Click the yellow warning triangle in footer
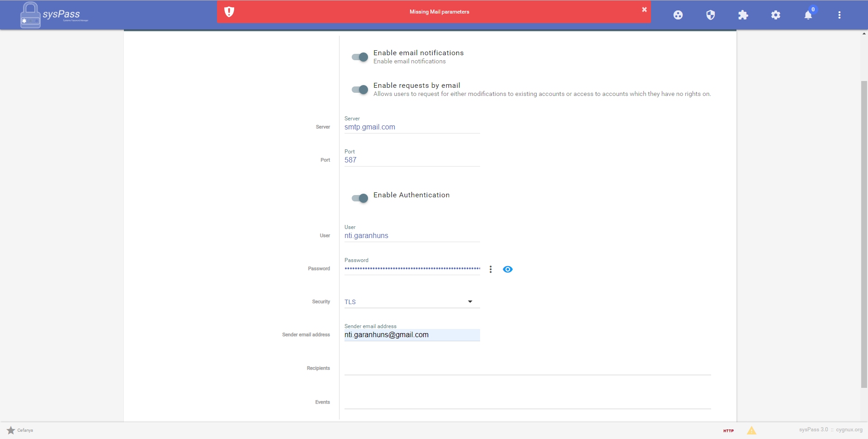Screen dimensions: 868x439 pyautogui.click(x=751, y=430)
